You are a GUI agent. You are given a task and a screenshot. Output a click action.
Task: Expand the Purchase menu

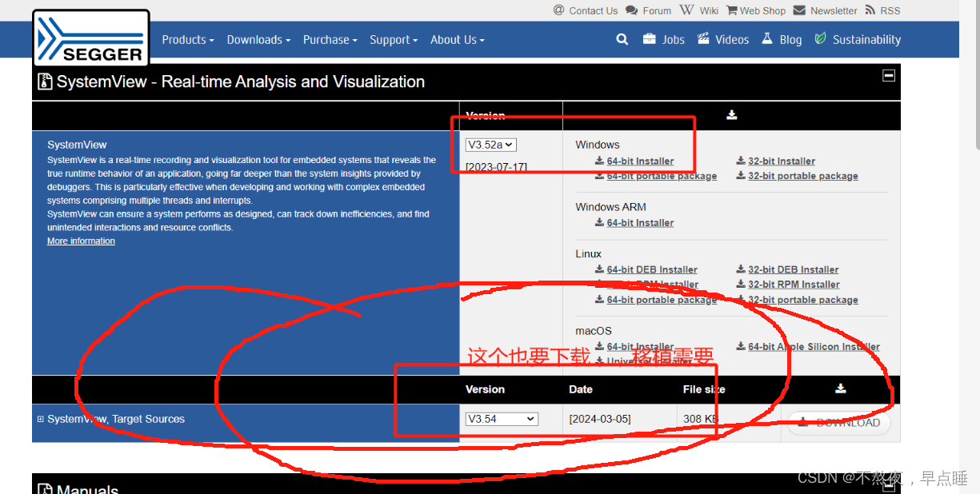click(x=330, y=39)
